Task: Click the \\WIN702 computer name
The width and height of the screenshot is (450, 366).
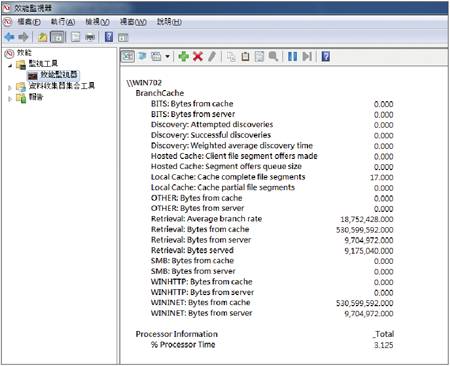Action: [x=144, y=83]
